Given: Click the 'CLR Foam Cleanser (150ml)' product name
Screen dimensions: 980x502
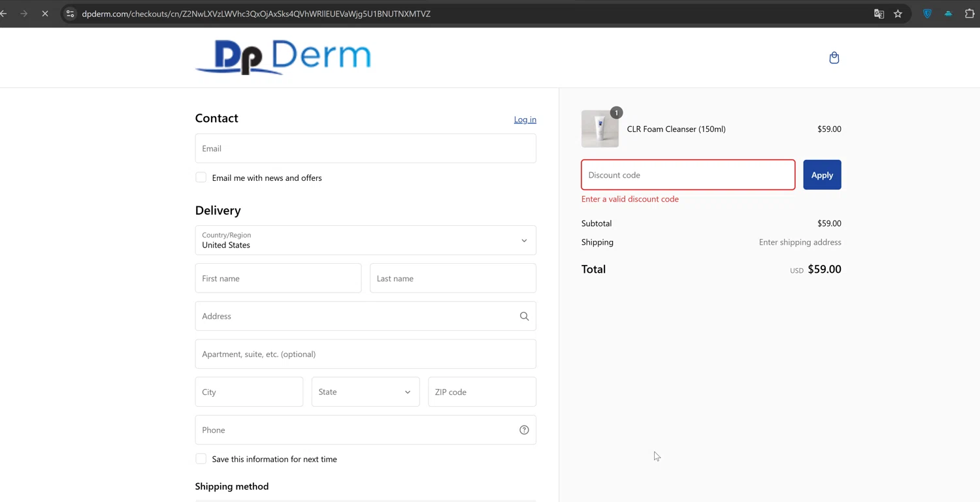Looking at the screenshot, I should (x=676, y=129).
